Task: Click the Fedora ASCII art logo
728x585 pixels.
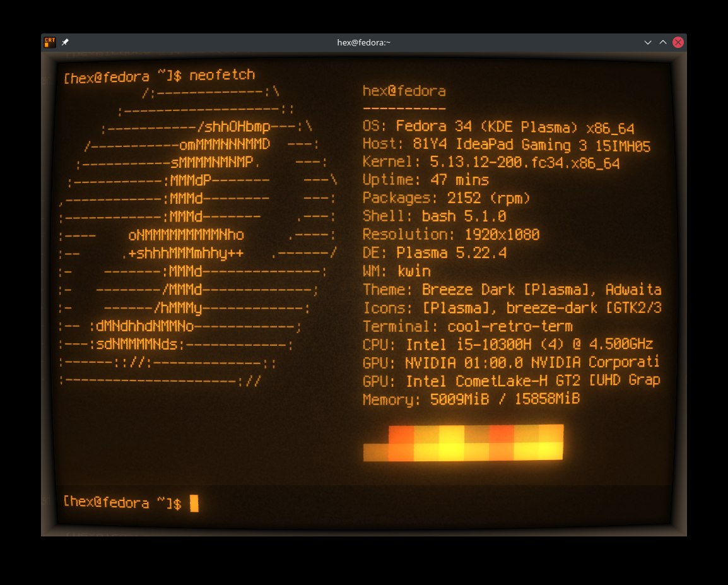Action: click(x=198, y=236)
